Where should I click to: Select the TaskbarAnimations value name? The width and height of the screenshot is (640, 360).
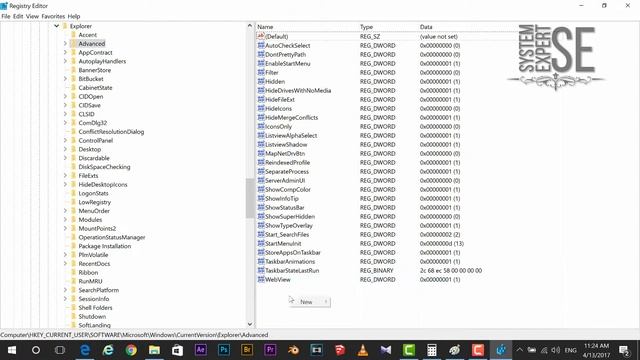pos(290,261)
